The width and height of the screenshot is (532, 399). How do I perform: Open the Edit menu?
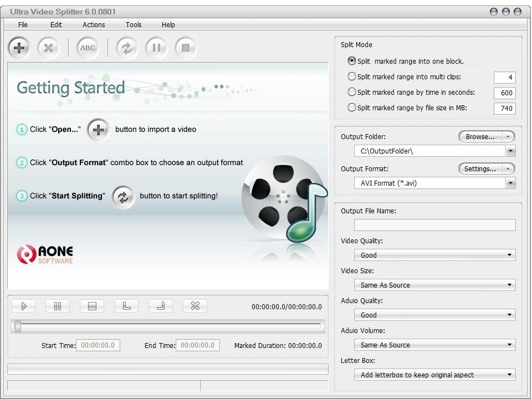click(x=57, y=25)
